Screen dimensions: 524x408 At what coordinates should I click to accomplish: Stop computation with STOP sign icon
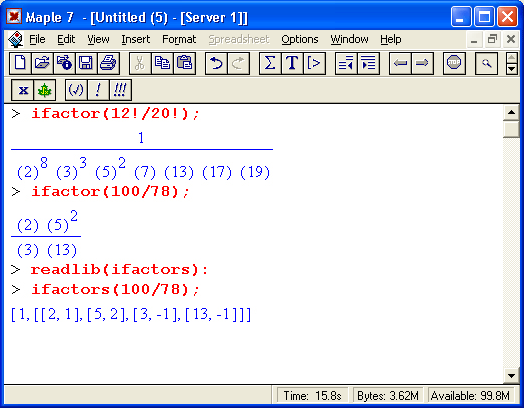coord(454,63)
